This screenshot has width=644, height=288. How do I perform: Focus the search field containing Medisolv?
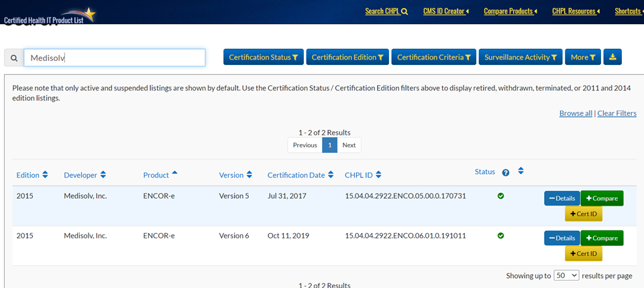point(115,58)
